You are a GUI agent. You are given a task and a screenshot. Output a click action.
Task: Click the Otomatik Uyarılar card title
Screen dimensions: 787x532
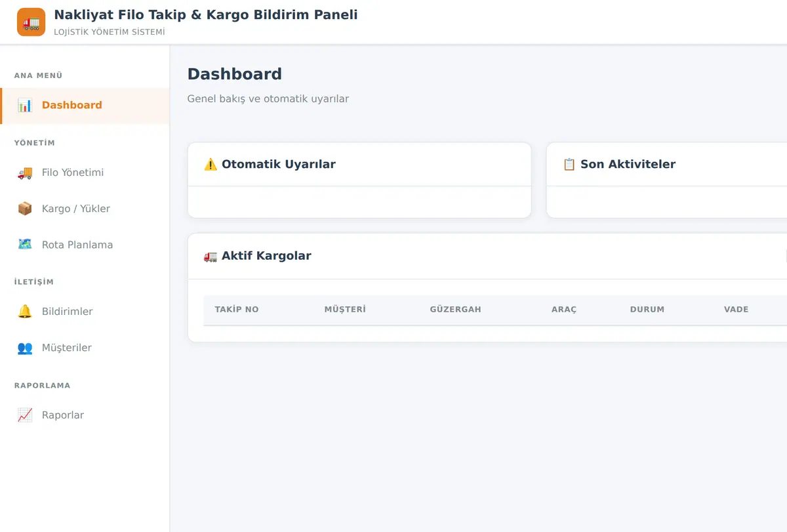click(278, 165)
